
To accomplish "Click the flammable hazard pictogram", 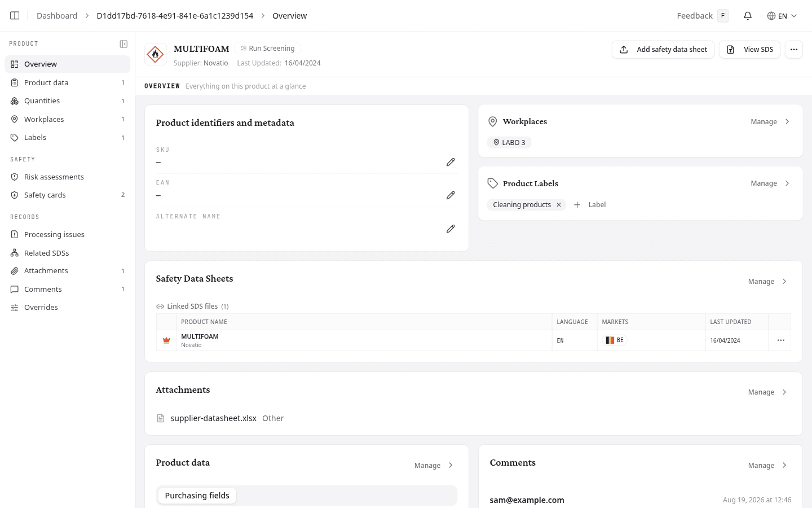I will click(x=156, y=55).
